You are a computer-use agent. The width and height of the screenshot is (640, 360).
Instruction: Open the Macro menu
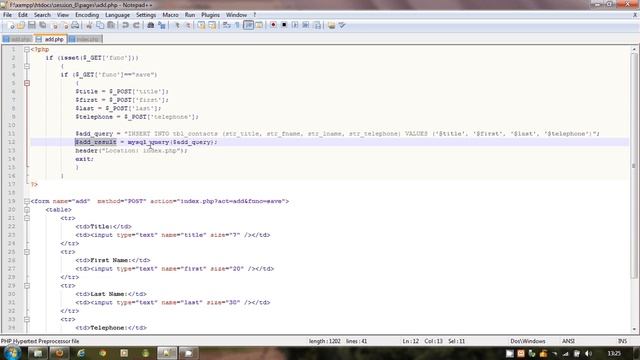click(170, 15)
